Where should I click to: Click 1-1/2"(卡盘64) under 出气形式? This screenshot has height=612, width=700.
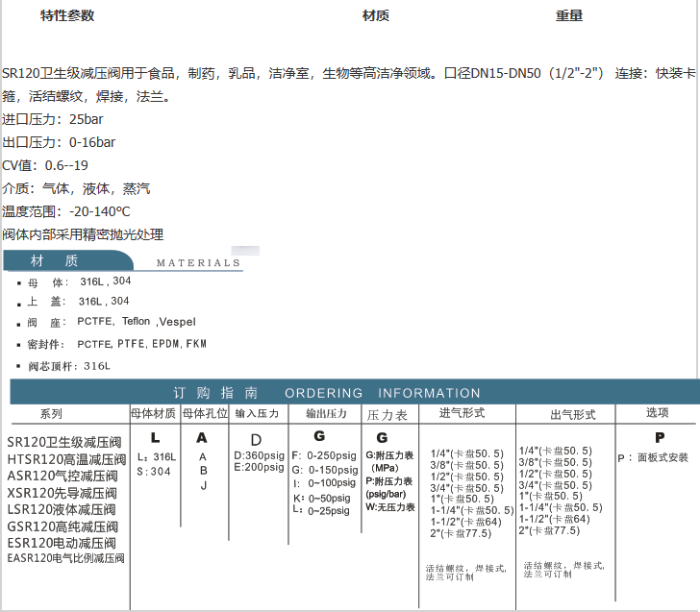pyautogui.click(x=555, y=519)
